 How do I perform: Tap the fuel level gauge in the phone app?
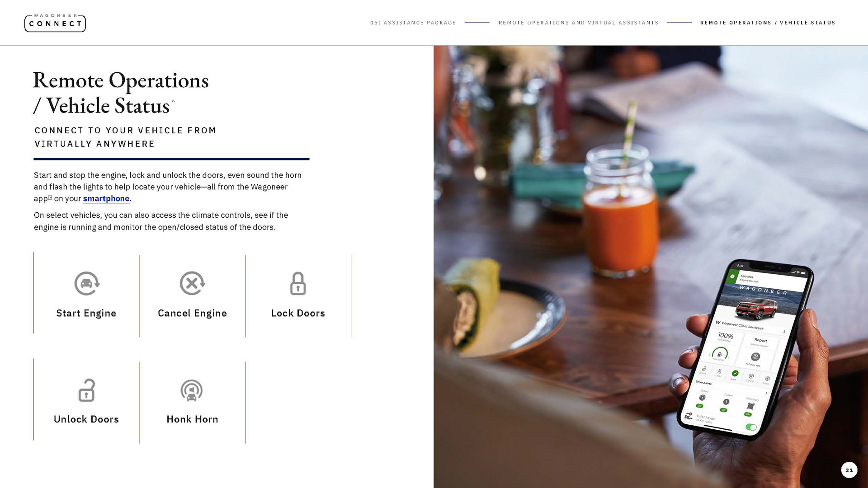point(720,354)
